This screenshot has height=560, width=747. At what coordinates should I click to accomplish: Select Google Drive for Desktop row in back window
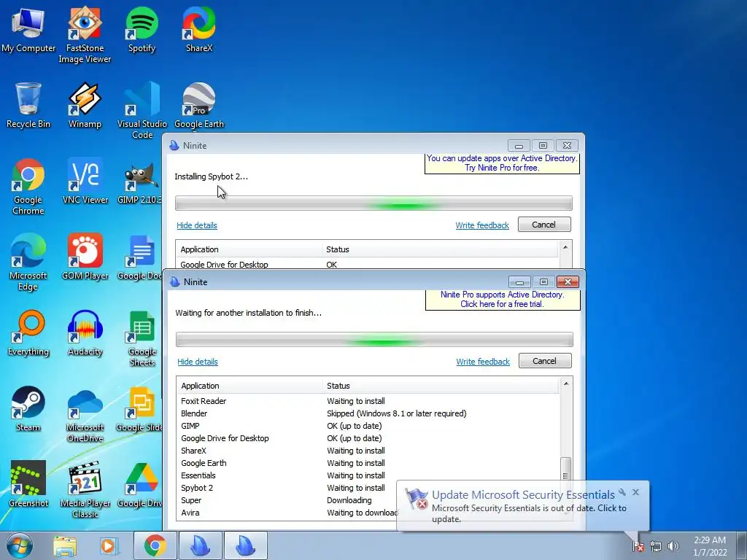(367, 264)
